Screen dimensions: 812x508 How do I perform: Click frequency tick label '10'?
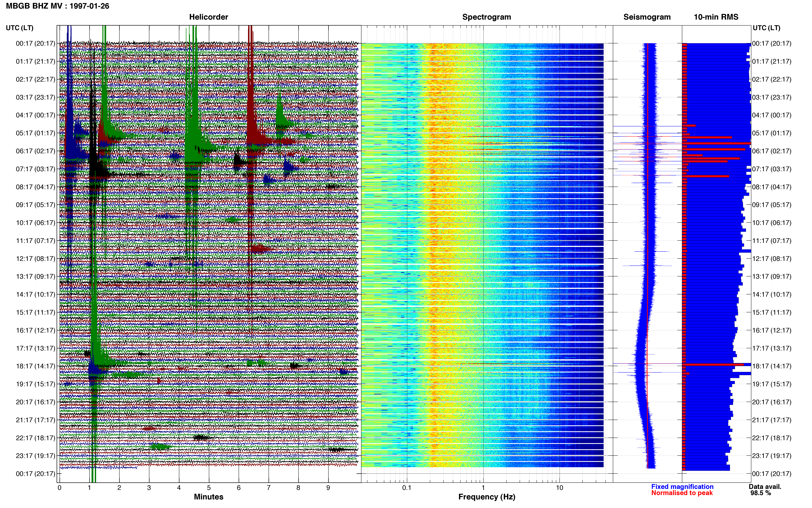click(x=559, y=488)
